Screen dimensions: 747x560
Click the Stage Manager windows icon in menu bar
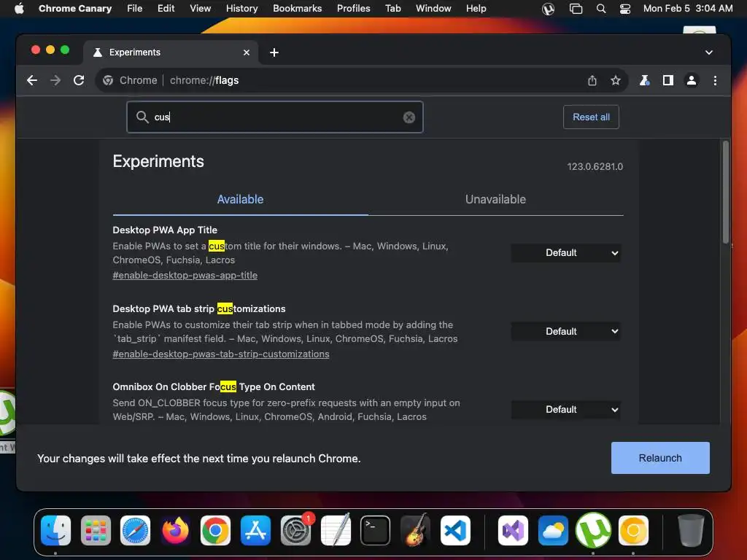(576, 9)
